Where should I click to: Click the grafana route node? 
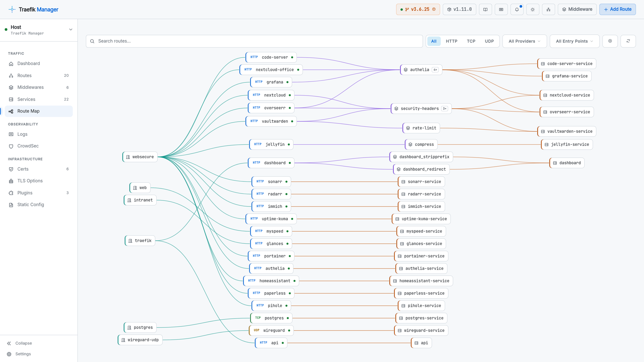point(271,82)
